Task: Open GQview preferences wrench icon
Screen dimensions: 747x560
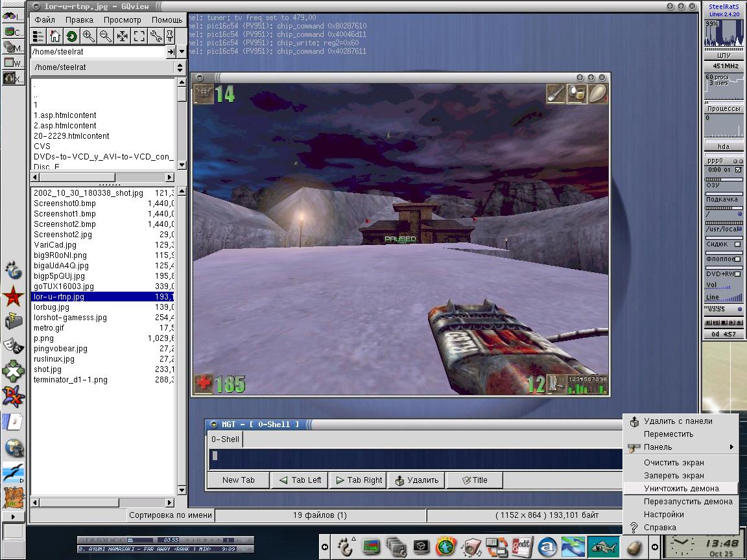Action: click(156, 36)
